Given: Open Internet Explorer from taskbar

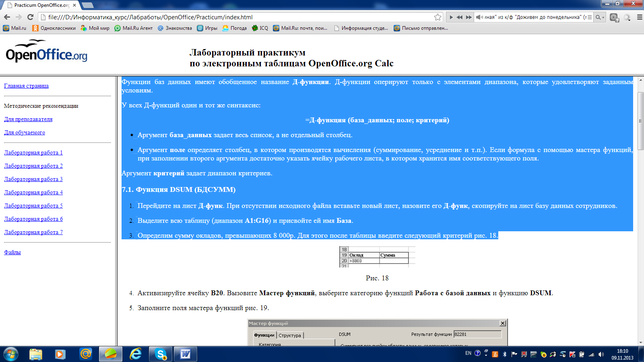Looking at the screenshot, I should (136, 354).
